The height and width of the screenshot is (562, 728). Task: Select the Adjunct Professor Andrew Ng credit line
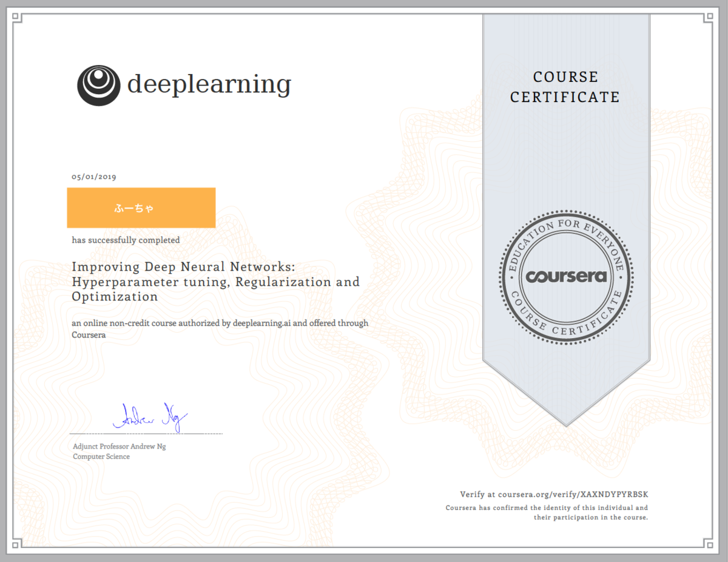tap(119, 446)
